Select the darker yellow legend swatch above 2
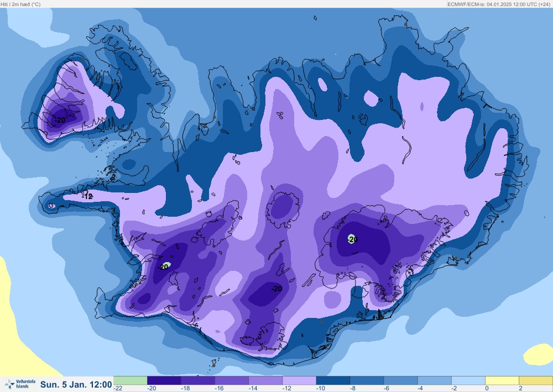This screenshot has width=553, height=392. pos(536,380)
